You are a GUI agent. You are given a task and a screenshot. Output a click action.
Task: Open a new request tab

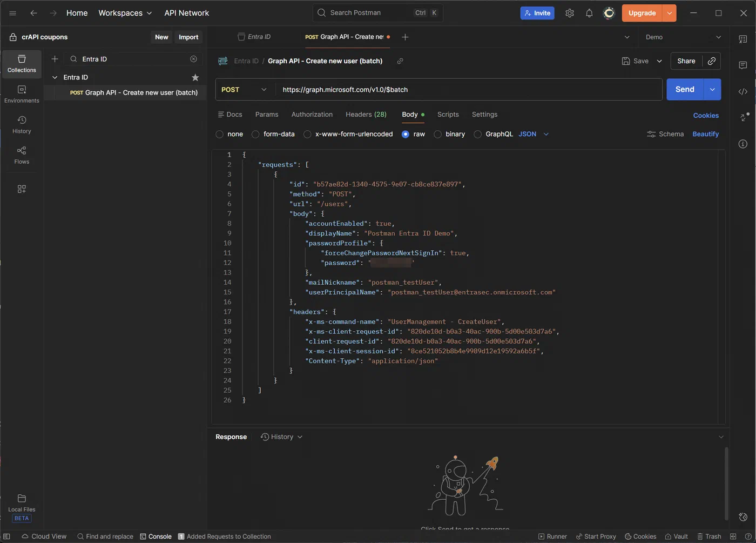405,37
